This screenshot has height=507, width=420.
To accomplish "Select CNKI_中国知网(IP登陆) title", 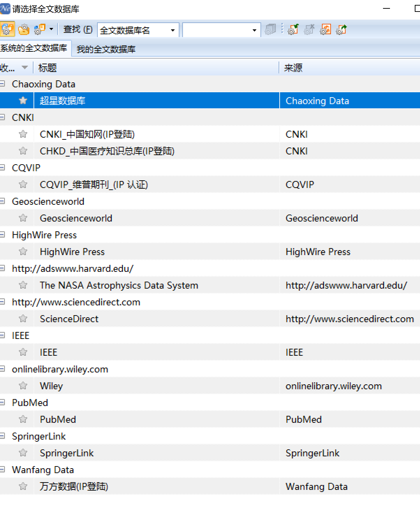I will 87,134.
